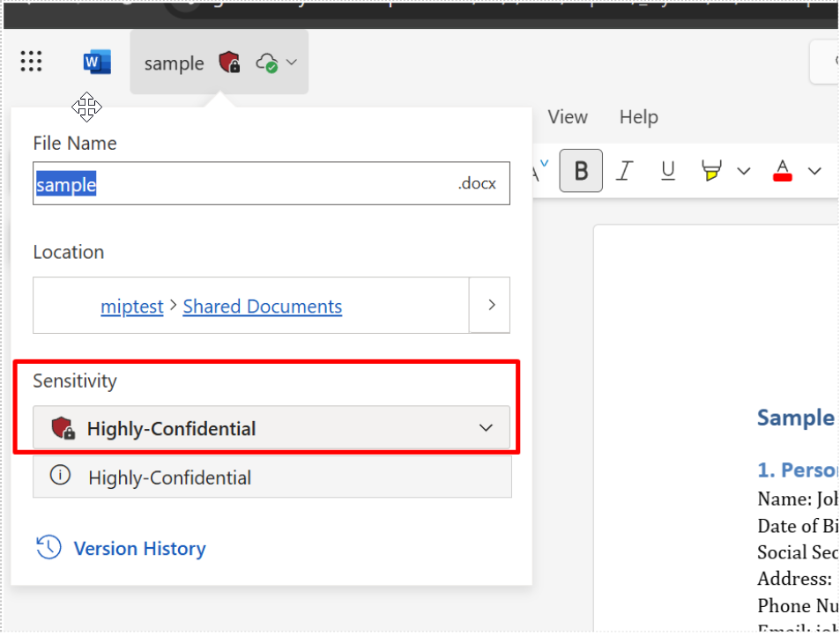
Task: Open the miptest location link
Action: tap(132, 307)
